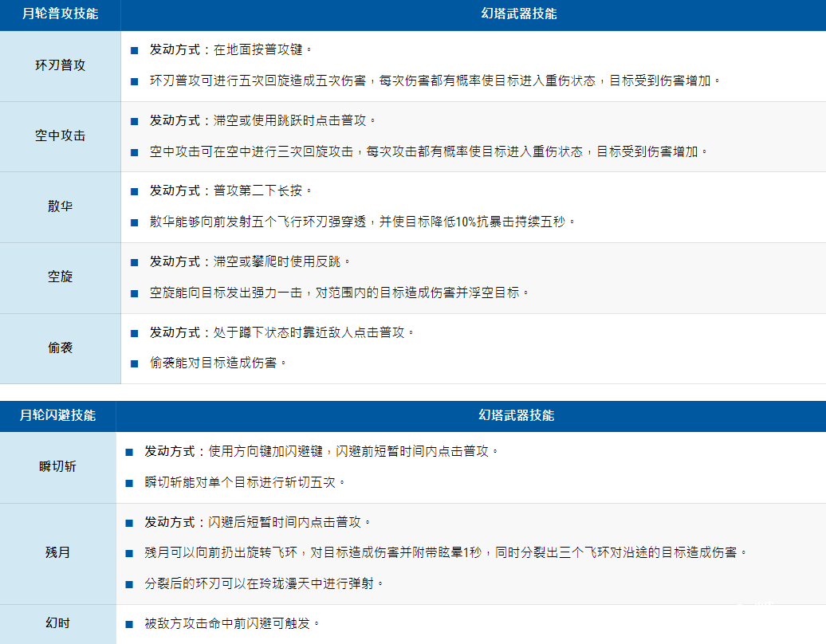The width and height of the screenshot is (826, 644).
Task: Click line 分裂后的环刃可以在玲珑漫天中进行弹射。
Action: (x=264, y=584)
